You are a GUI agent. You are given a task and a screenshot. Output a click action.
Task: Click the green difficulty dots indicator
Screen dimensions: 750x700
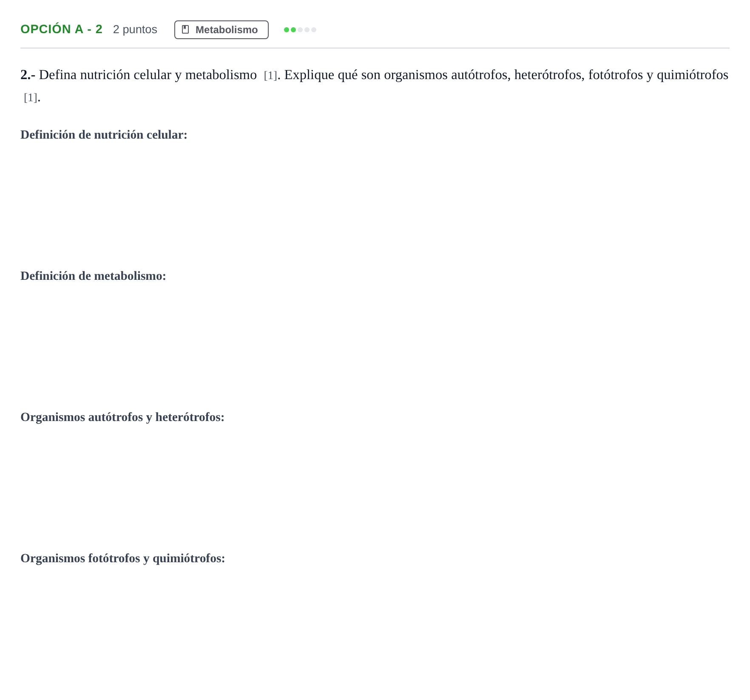point(300,30)
